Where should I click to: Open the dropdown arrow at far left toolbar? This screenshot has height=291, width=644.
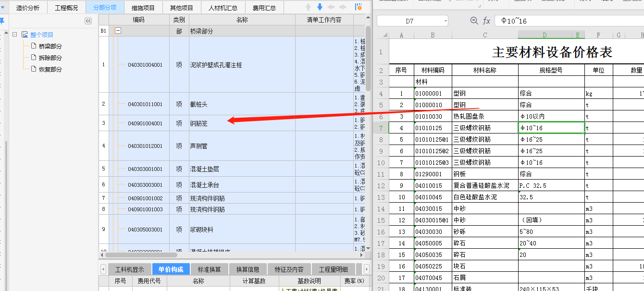2,7
